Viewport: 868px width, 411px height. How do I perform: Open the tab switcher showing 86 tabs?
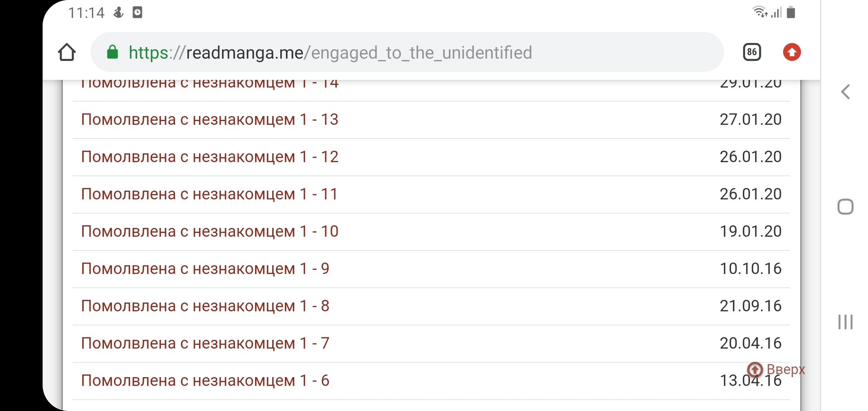752,52
